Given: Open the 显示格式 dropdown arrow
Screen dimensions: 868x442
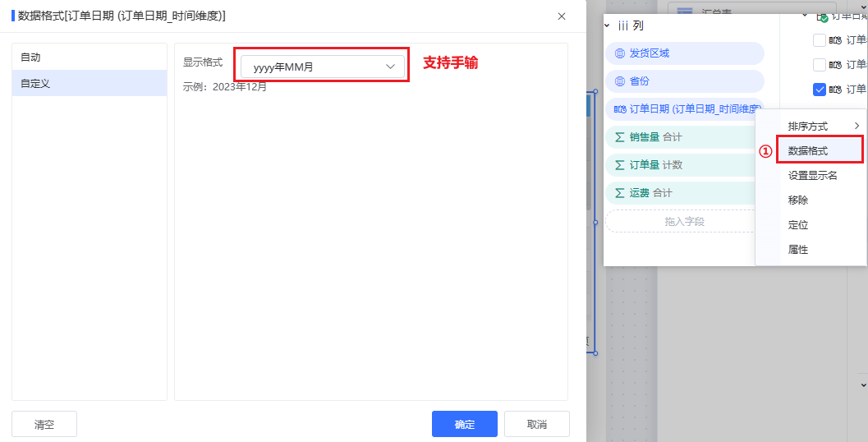Looking at the screenshot, I should 390,67.
